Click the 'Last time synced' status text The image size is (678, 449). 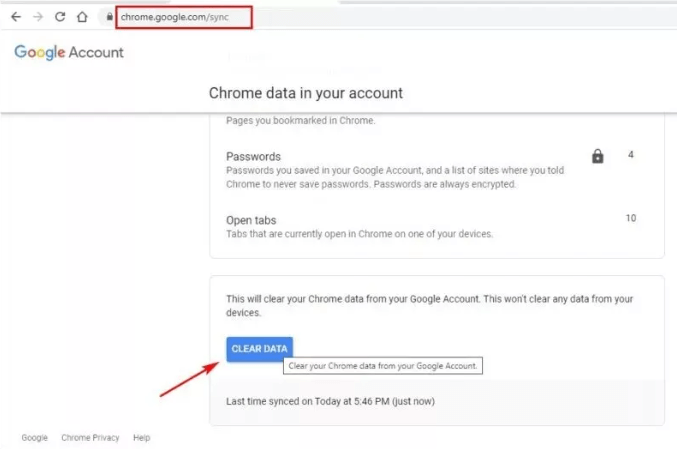(x=330, y=402)
